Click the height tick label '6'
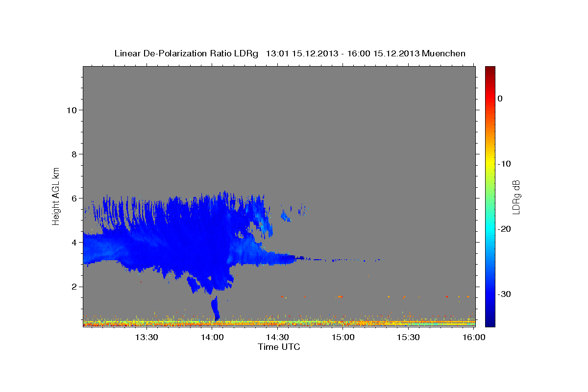Viewport: 588px width, 392px height. point(73,198)
